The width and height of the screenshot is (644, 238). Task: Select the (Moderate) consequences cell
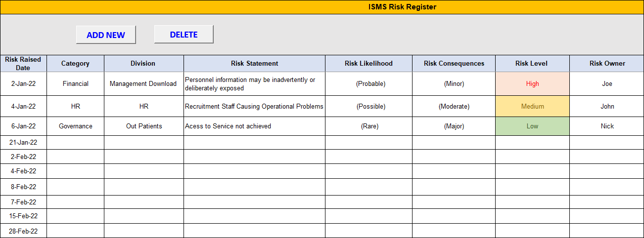454,106
